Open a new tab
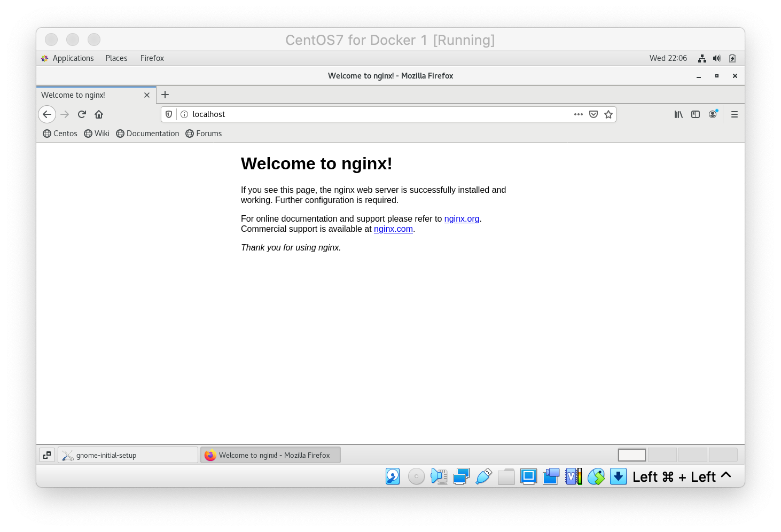Viewport: 781px width, 532px height. tap(165, 95)
